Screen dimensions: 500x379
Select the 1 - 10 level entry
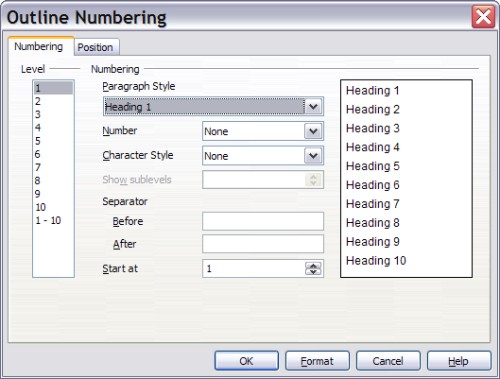[x=53, y=220]
